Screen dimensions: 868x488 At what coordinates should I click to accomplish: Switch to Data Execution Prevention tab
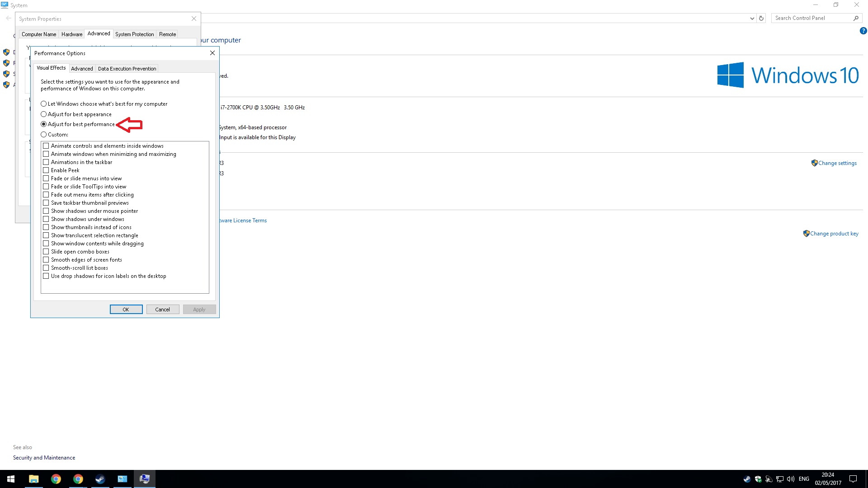coord(127,69)
